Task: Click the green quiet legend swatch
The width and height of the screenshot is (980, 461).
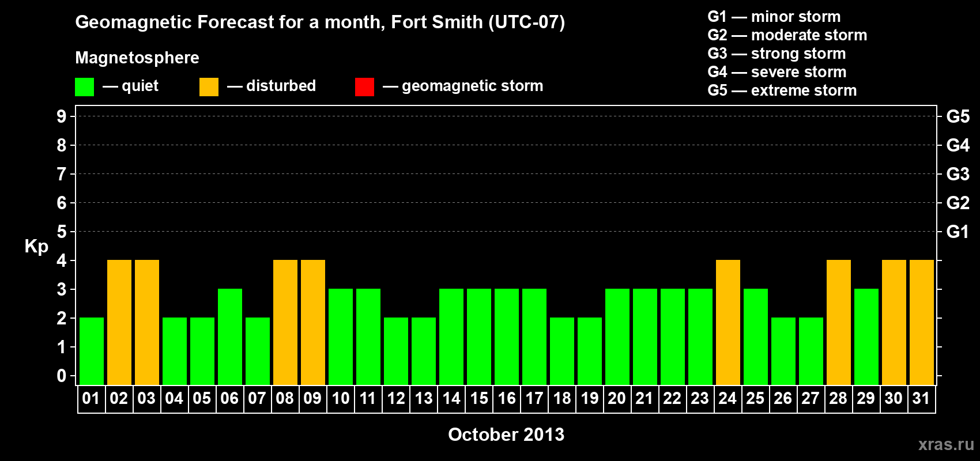Action: pos(84,87)
